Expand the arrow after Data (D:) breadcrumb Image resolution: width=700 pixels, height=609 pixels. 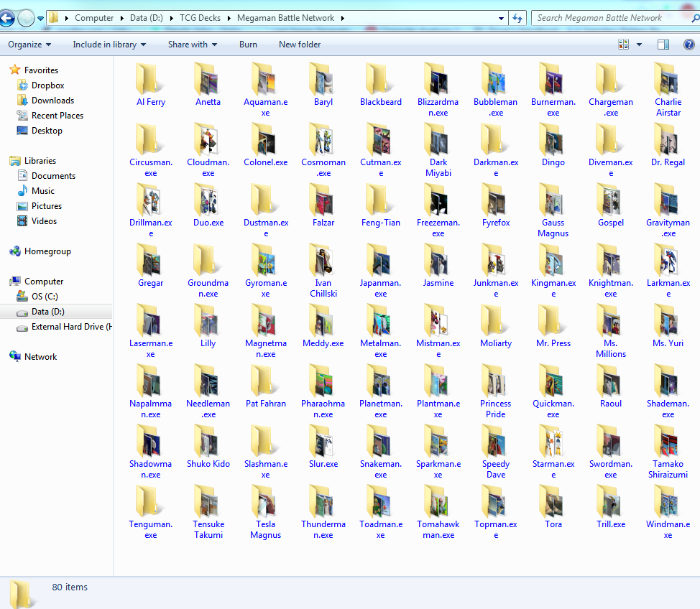pyautogui.click(x=172, y=18)
